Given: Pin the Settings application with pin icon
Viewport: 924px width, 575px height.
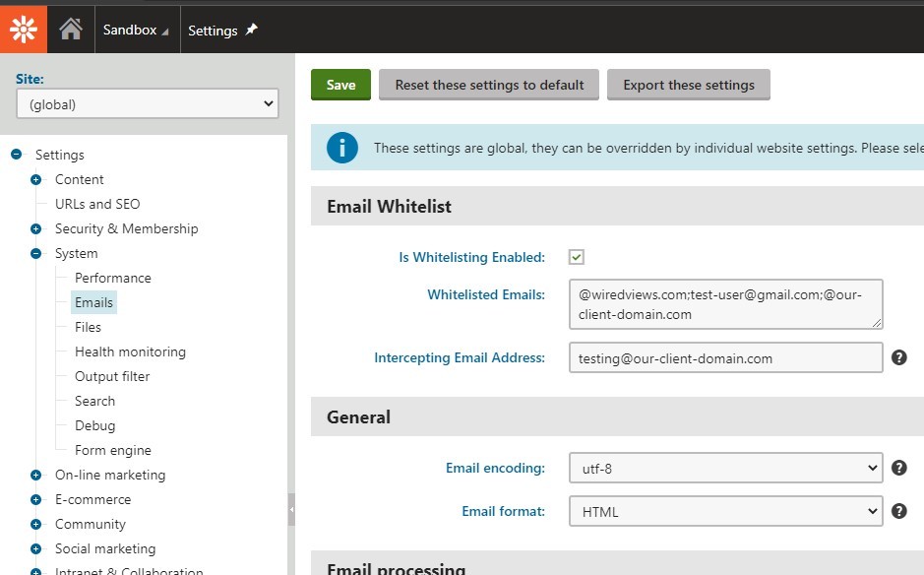Looking at the screenshot, I should point(252,29).
